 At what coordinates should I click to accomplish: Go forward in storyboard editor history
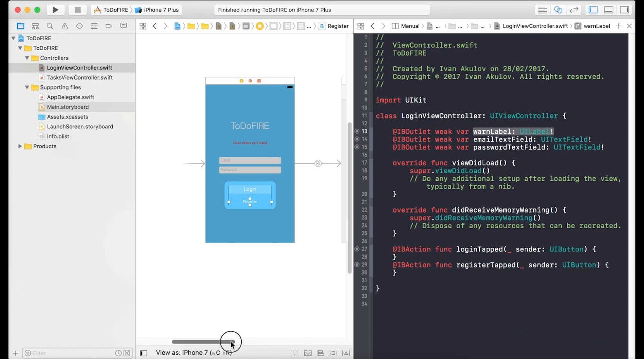(166, 26)
